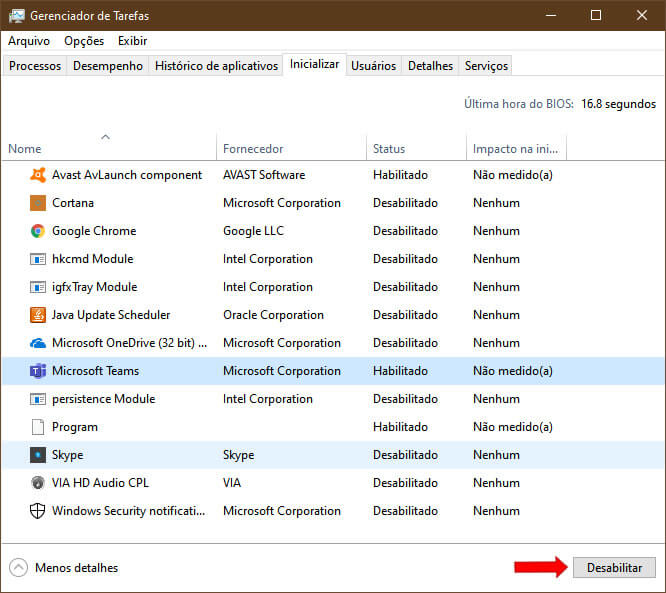This screenshot has height=593, width=666.
Task: Click the Oracle Corporation supplier cell
Action: point(274,315)
